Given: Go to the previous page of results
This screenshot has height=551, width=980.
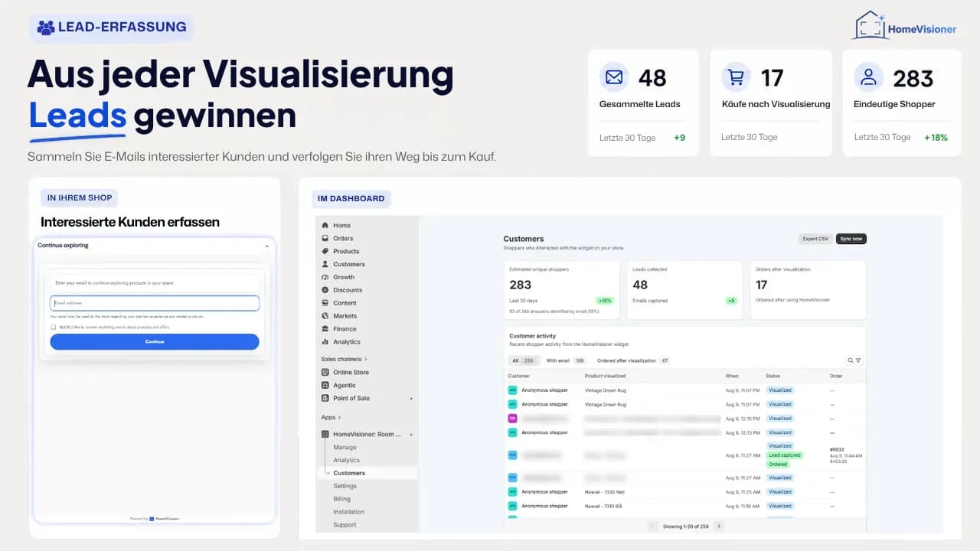Looking at the screenshot, I should point(652,527).
